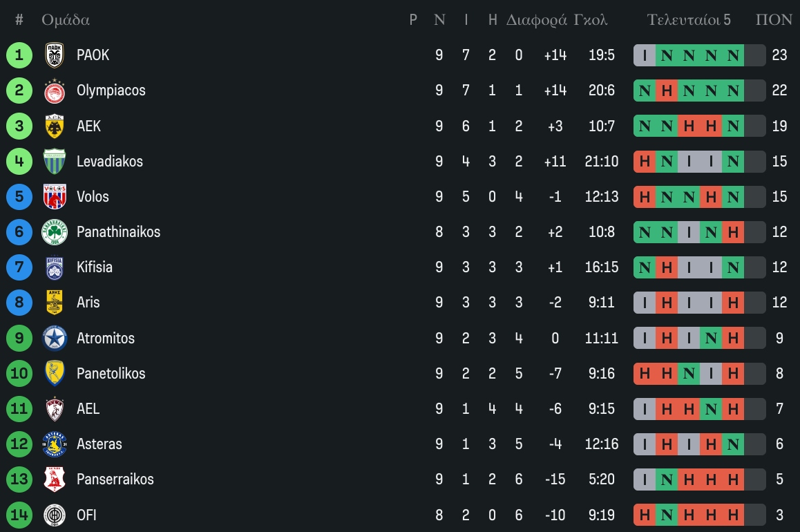The height and width of the screenshot is (532, 800).
Task: Sort table by ΠΟΝ points column header
Action: pos(774,20)
